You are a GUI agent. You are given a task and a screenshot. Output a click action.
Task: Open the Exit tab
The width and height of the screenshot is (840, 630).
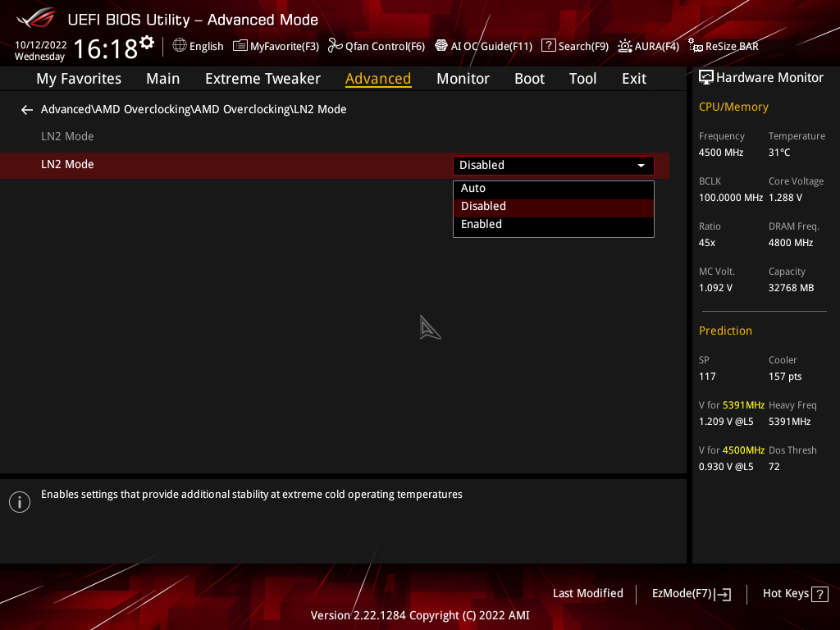(x=634, y=79)
